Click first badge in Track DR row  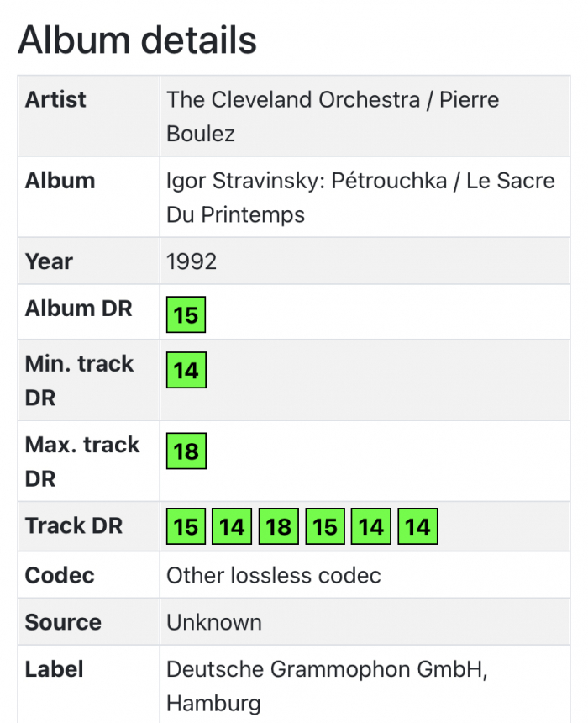click(186, 527)
